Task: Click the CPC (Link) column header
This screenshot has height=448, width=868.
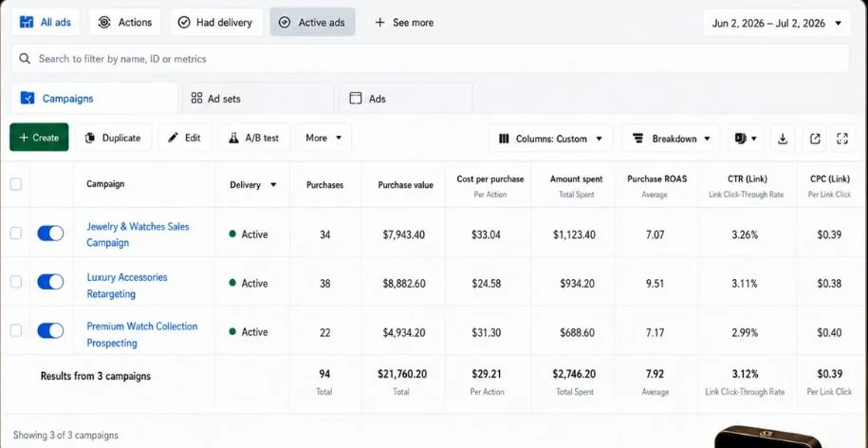Action: coord(829,178)
